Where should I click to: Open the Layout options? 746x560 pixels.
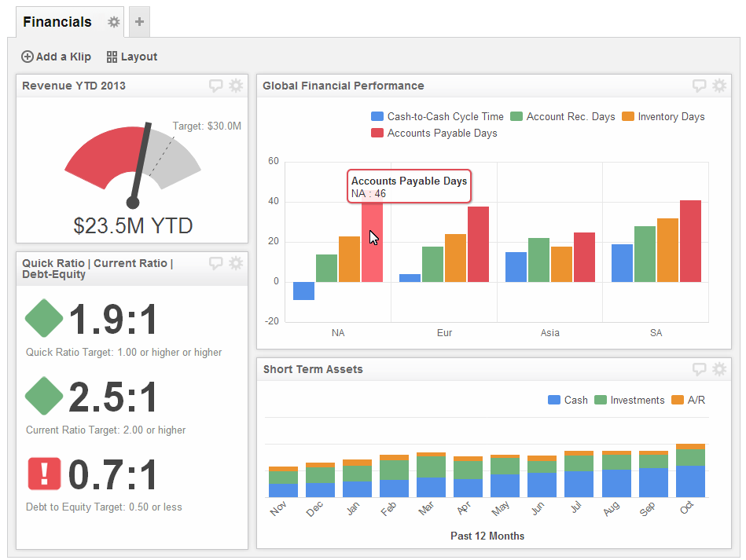132,57
